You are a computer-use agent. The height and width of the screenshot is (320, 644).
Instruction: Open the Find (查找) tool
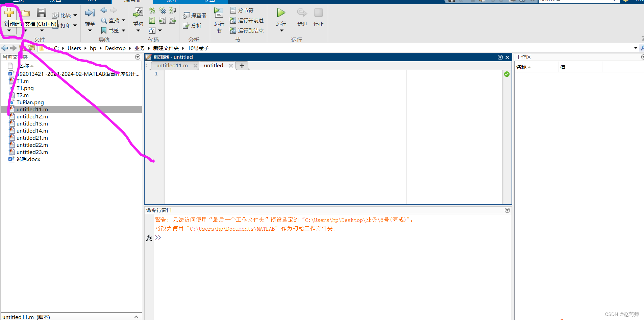point(110,21)
